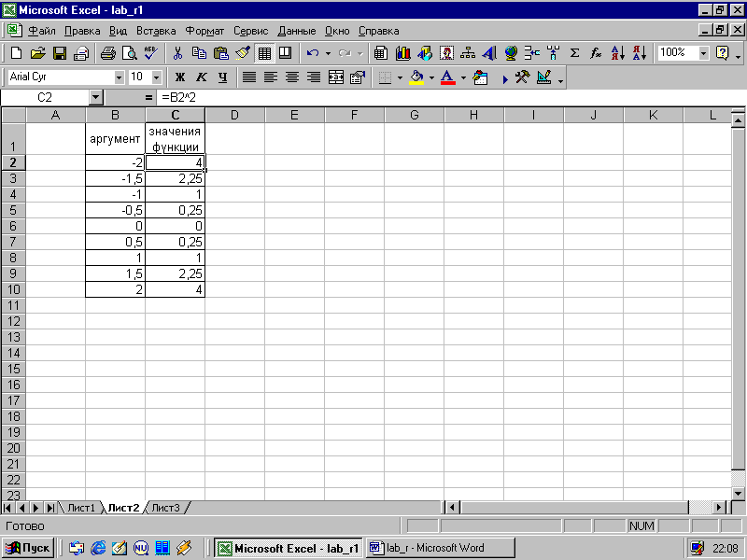Viewport: 747px width, 560px height.
Task: Open the Правка menu
Action: point(82,31)
